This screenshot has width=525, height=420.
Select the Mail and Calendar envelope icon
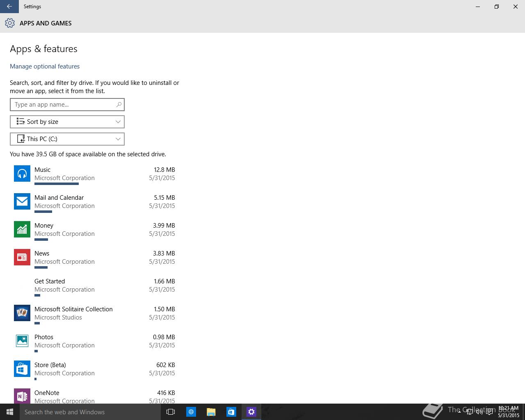(x=22, y=201)
